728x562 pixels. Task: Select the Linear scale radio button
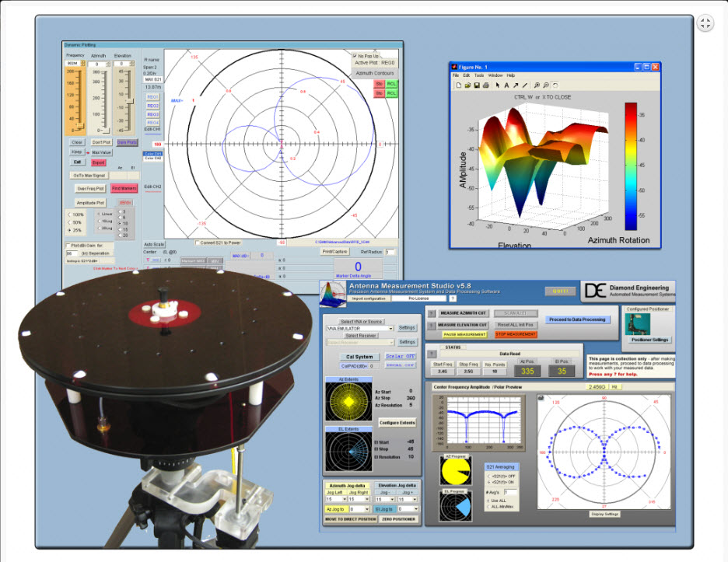99,215
